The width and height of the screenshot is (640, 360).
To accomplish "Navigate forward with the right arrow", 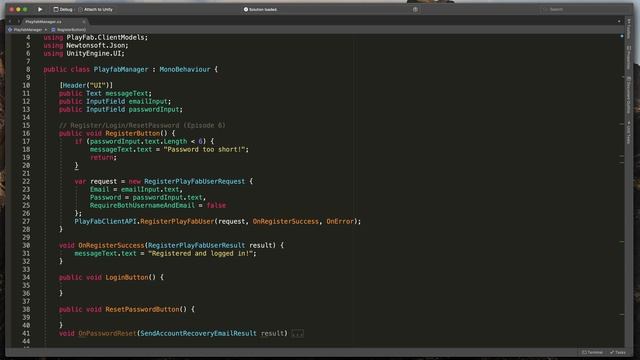I will click(18, 21).
